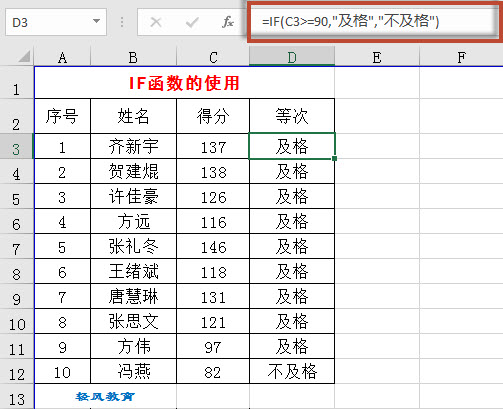Image resolution: width=503 pixels, height=409 pixels.
Task: Click the score cell 146
Action: click(213, 246)
